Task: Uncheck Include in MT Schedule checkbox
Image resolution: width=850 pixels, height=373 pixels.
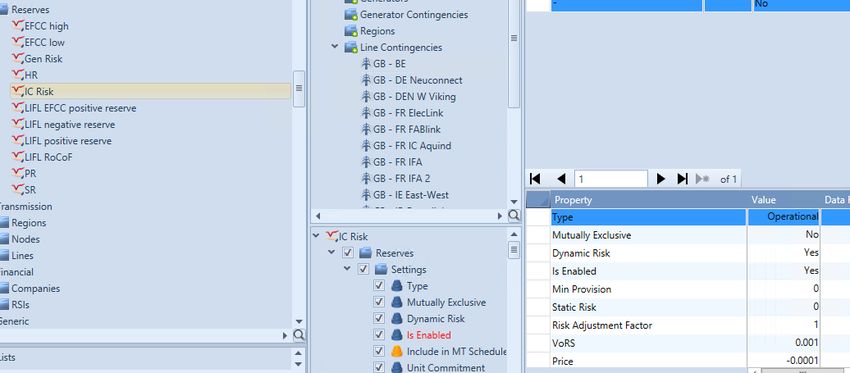Action: click(379, 351)
